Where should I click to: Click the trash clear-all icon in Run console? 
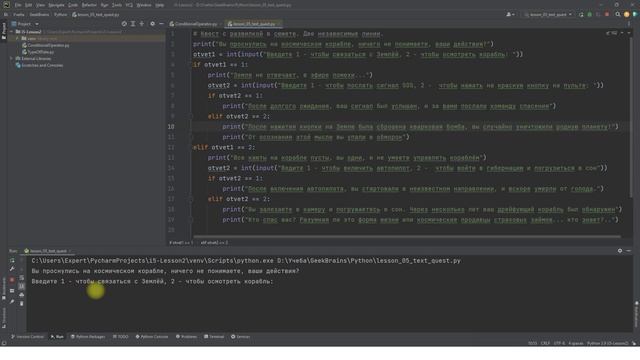(22, 304)
